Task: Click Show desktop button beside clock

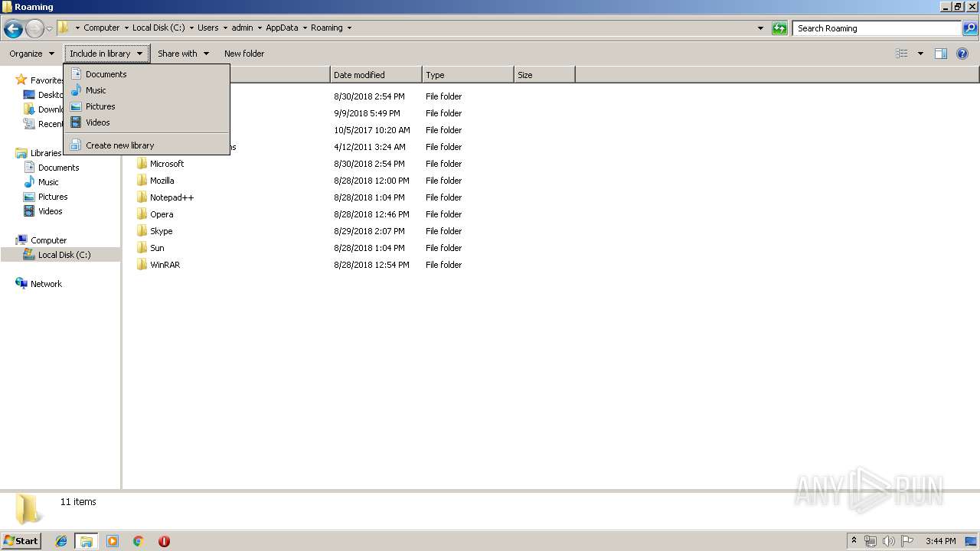Action: tap(971, 541)
